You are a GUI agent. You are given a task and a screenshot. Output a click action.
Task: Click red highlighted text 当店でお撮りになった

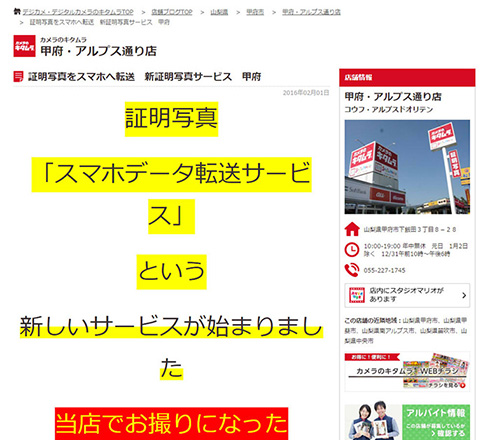[171, 424]
